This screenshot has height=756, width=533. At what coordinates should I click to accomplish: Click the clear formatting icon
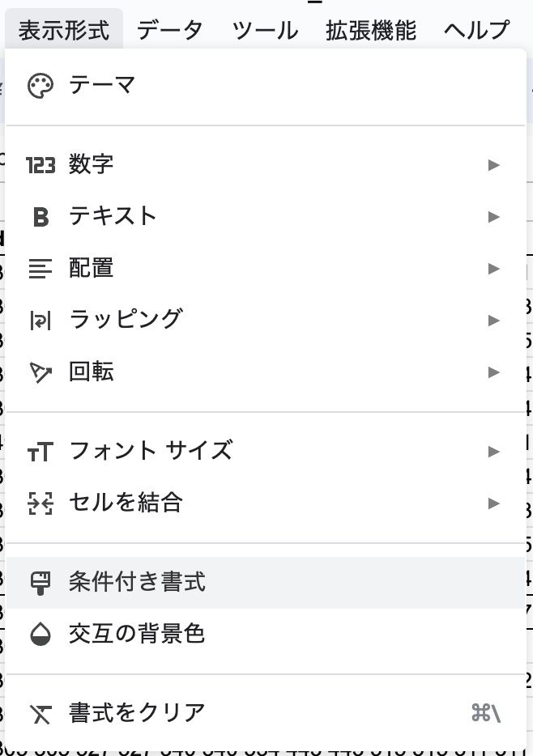click(41, 713)
